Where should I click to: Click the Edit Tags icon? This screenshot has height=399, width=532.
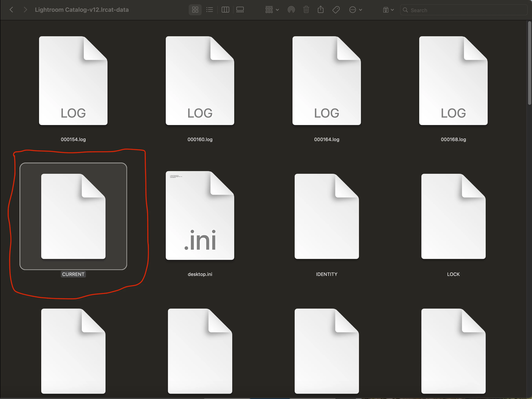336,10
